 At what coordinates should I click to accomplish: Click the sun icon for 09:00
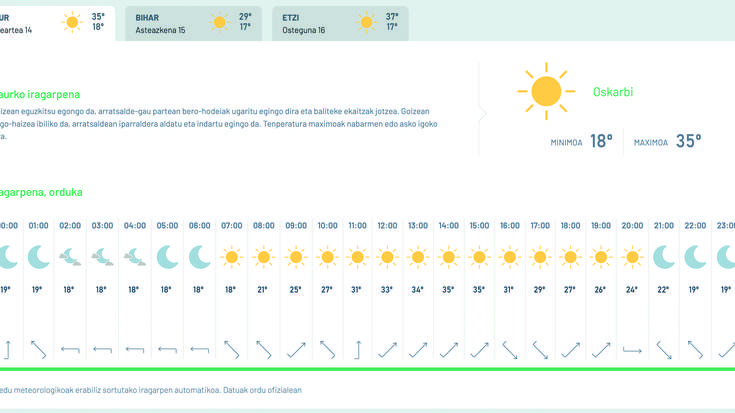click(296, 257)
